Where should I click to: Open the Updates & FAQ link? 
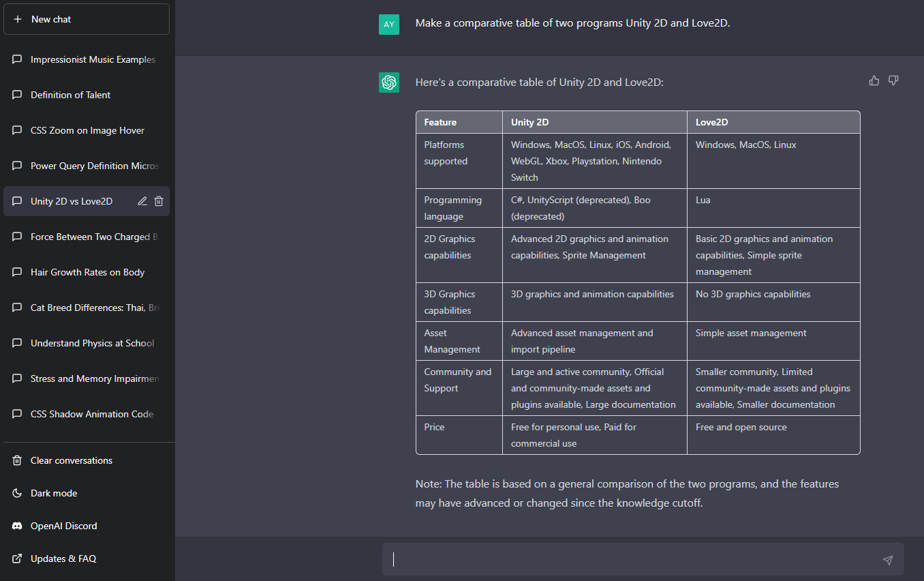(87, 558)
